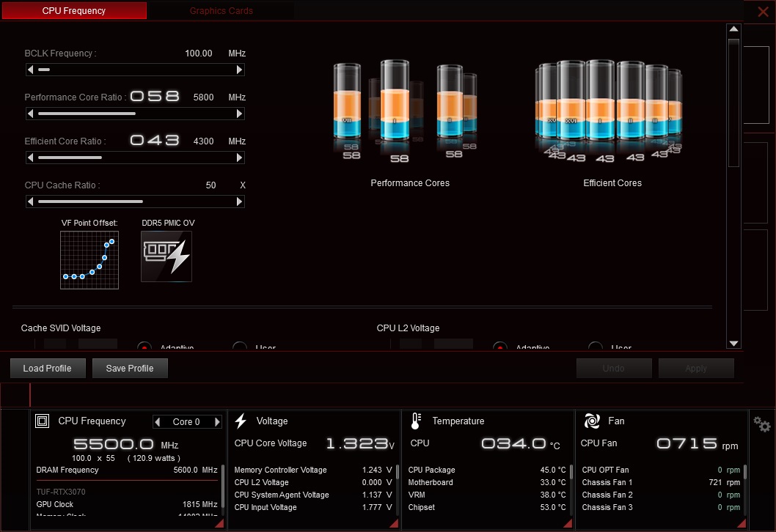Click the Efficient Core Ratio 043 value

coord(155,140)
